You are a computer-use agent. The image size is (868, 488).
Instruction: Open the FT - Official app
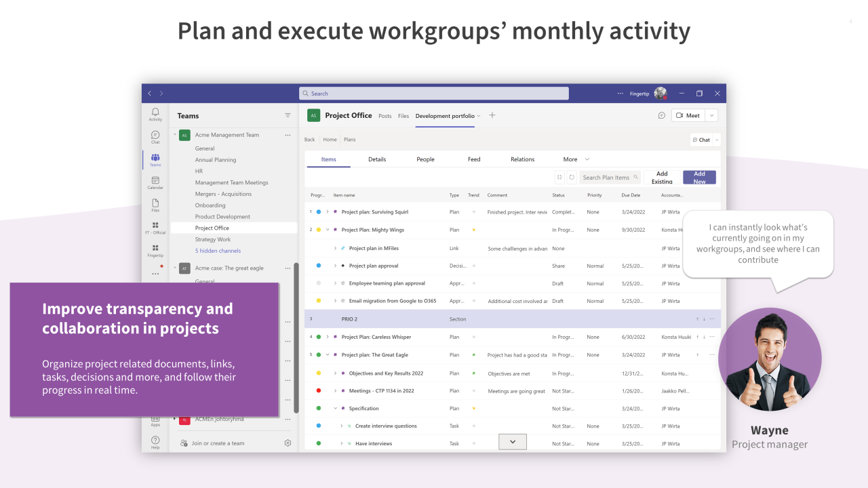point(155,228)
